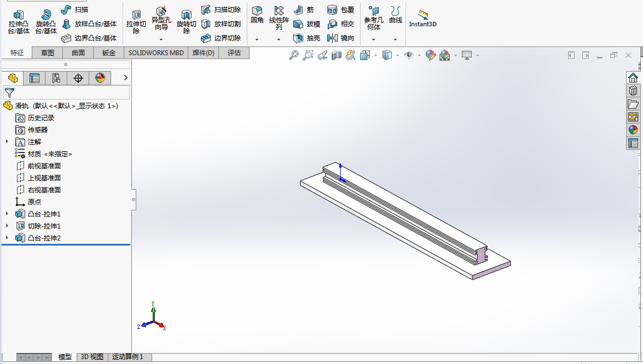Click the feature tree filter field
Viewport: 643px width, 364px height.
tap(66, 92)
